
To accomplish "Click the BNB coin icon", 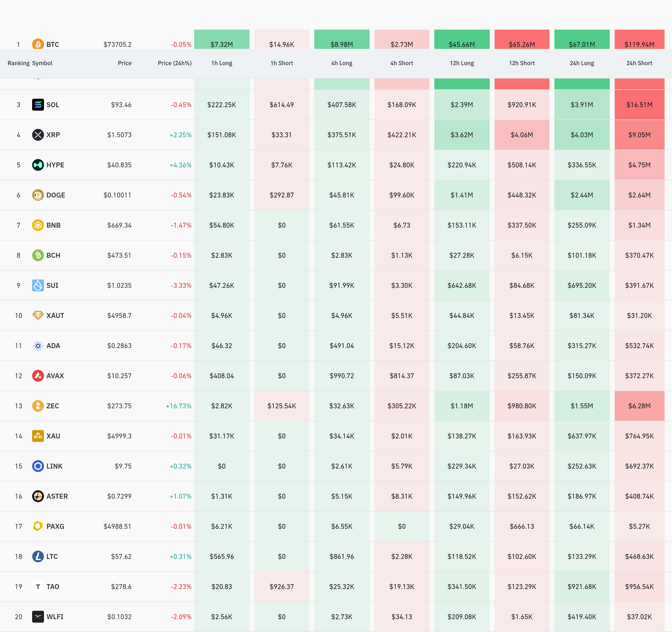I will pyautogui.click(x=38, y=225).
